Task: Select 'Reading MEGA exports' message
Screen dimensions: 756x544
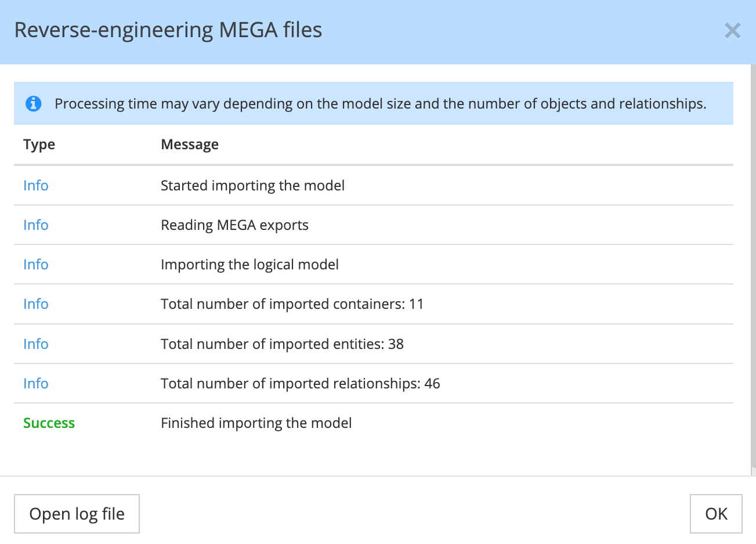Action: [234, 225]
